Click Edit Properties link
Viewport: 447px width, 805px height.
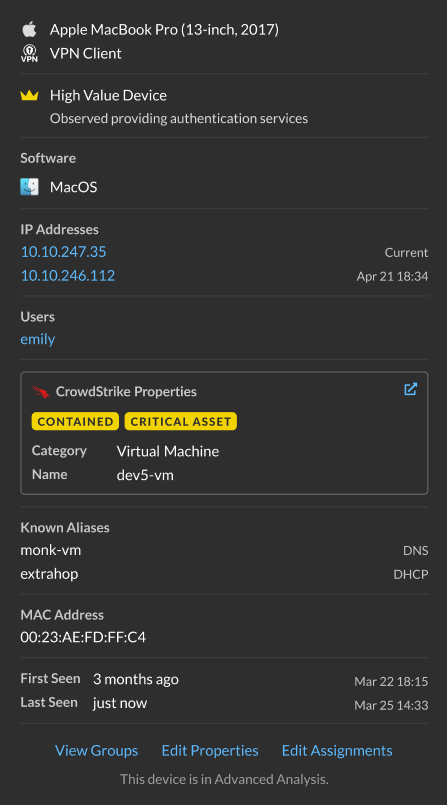coord(210,751)
